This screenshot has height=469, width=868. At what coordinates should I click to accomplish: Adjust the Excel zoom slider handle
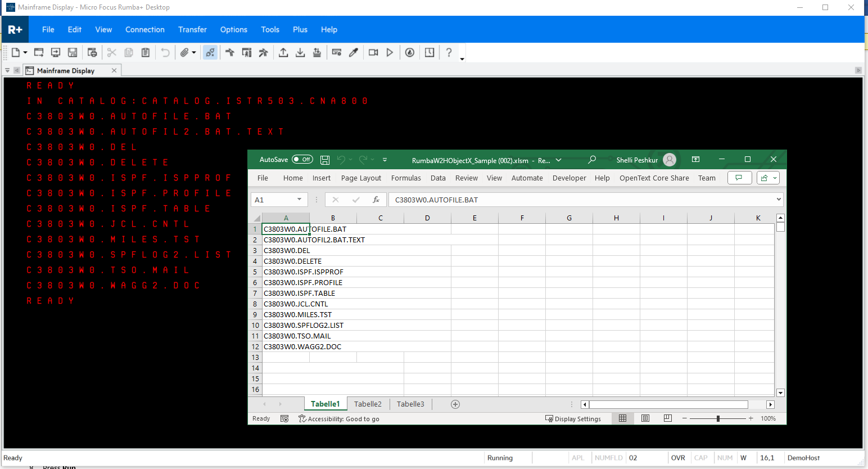(718, 418)
